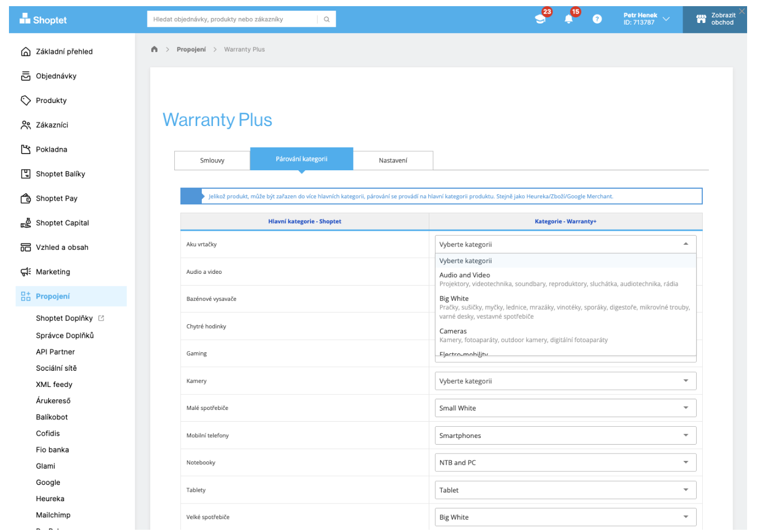Click the graduation cap notifications icon
Viewport: 760px width, 532px height.
click(x=540, y=19)
